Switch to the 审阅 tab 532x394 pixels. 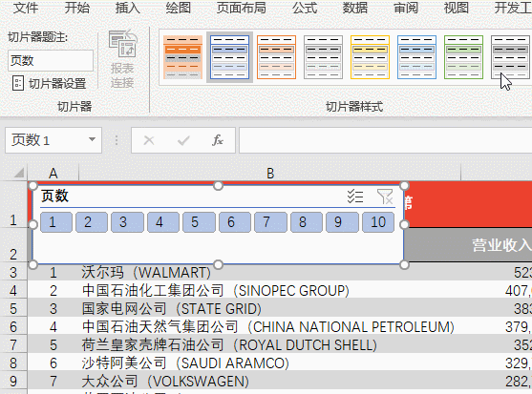406,8
